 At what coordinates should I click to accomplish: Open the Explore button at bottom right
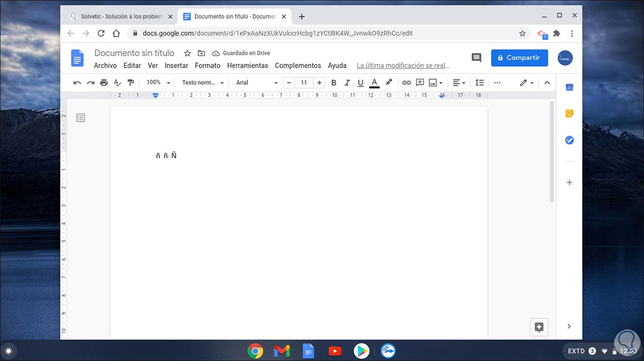tap(539, 327)
